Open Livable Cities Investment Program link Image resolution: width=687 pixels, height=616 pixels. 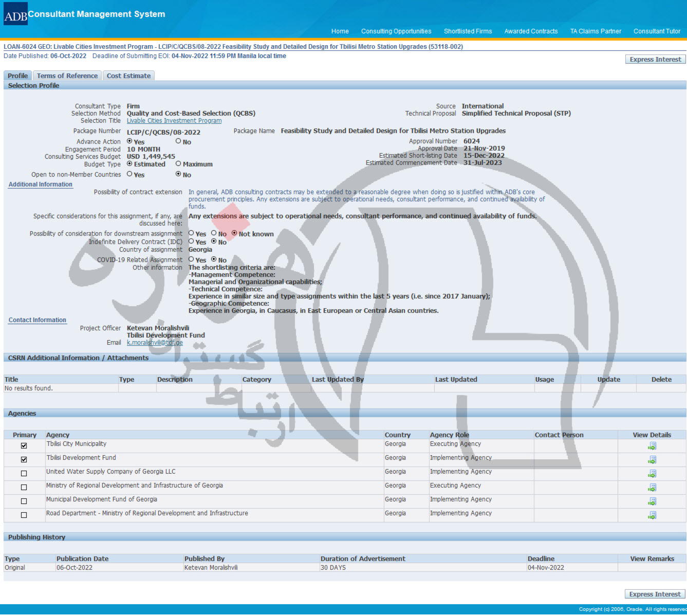(174, 121)
